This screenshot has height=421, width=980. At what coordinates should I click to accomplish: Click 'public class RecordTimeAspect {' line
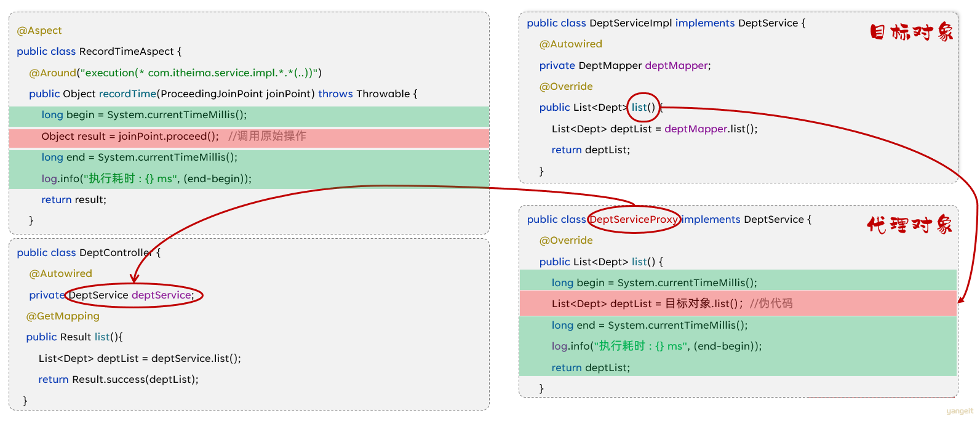click(x=99, y=52)
